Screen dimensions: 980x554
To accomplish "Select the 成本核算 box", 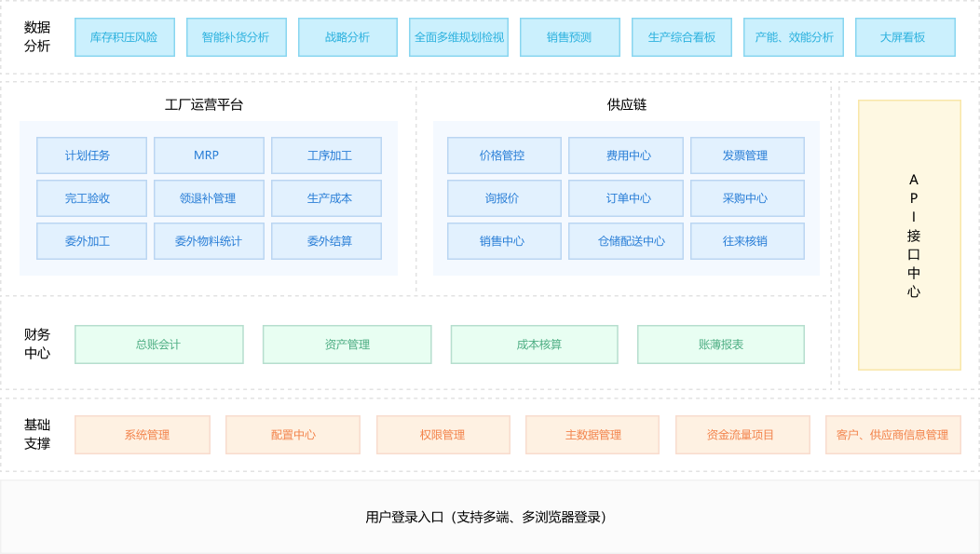I will click(x=534, y=345).
